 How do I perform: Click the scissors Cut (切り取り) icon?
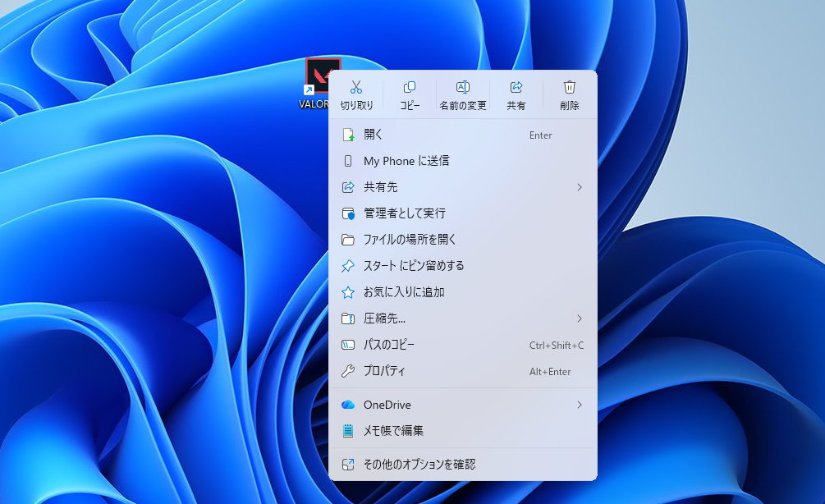(x=356, y=88)
